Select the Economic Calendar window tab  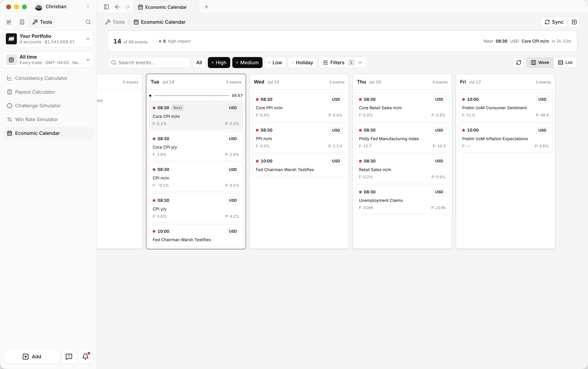pyautogui.click(x=166, y=7)
